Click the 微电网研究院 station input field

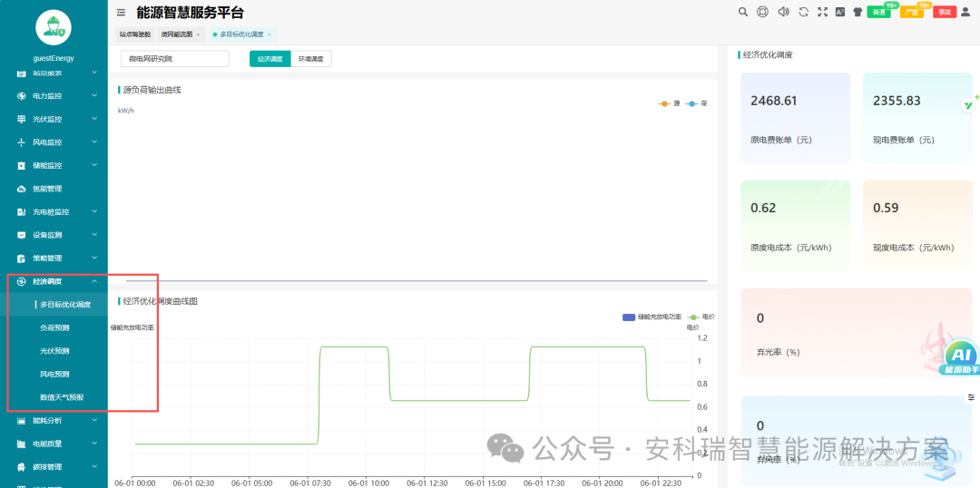(x=175, y=59)
